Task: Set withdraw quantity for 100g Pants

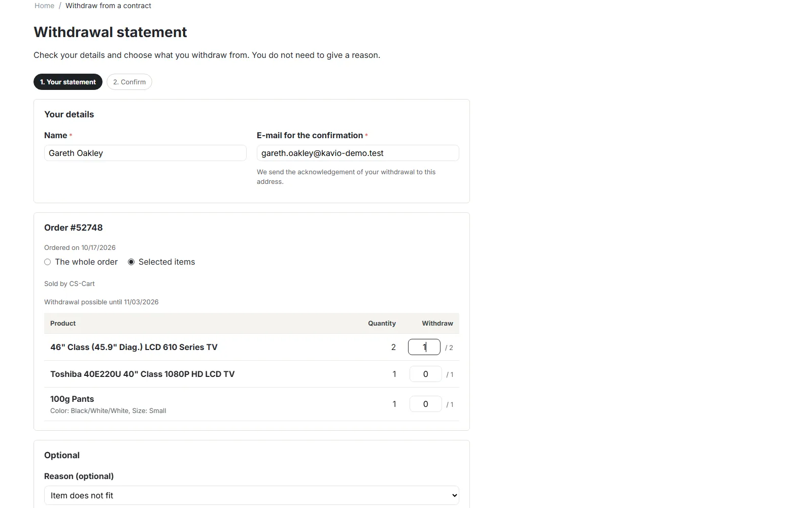Action: pyautogui.click(x=425, y=404)
